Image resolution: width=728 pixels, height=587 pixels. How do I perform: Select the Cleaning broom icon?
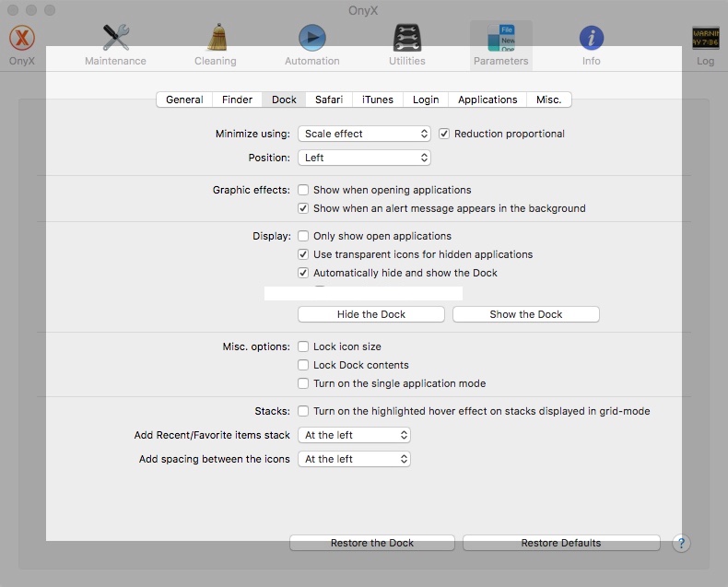coord(217,37)
